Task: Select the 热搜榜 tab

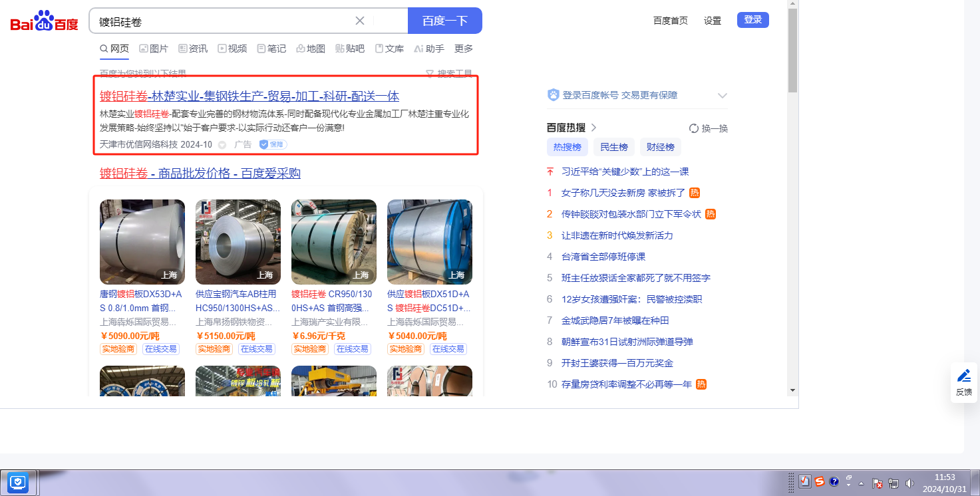Action: pyautogui.click(x=568, y=147)
